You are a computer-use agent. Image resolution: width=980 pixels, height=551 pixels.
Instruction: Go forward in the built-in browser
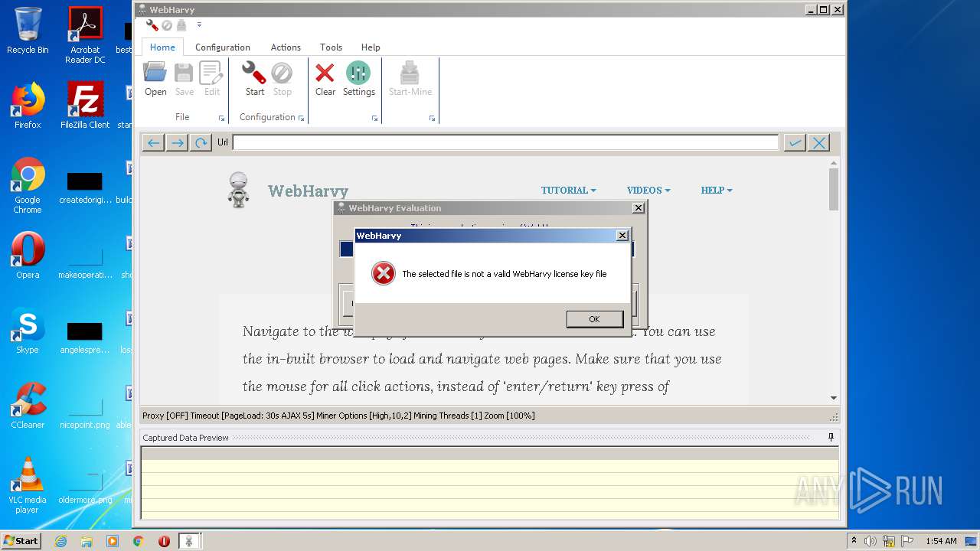click(177, 142)
